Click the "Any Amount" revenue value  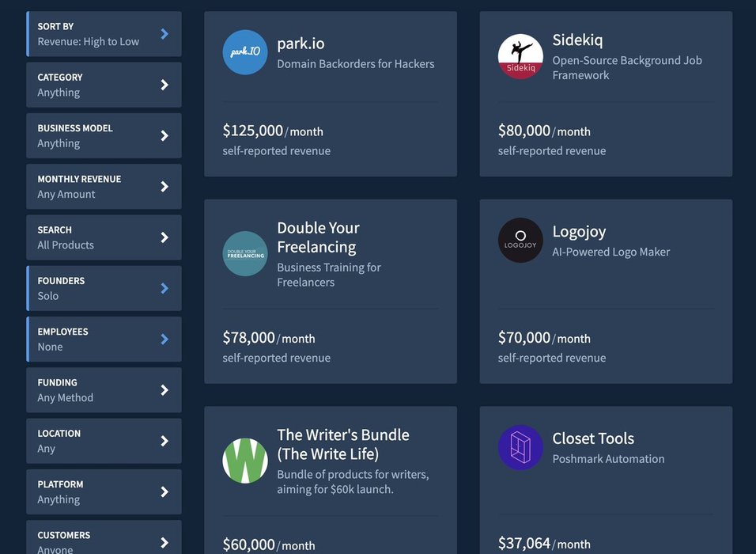[x=66, y=194]
